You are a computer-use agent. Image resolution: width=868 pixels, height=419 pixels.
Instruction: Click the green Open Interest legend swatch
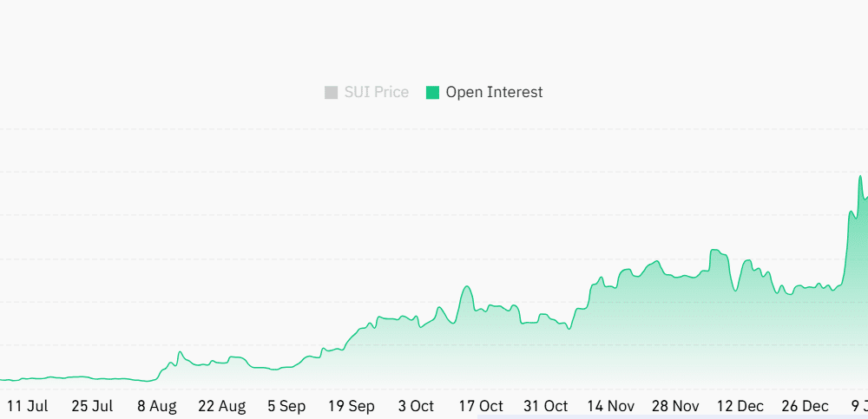pyautogui.click(x=432, y=92)
